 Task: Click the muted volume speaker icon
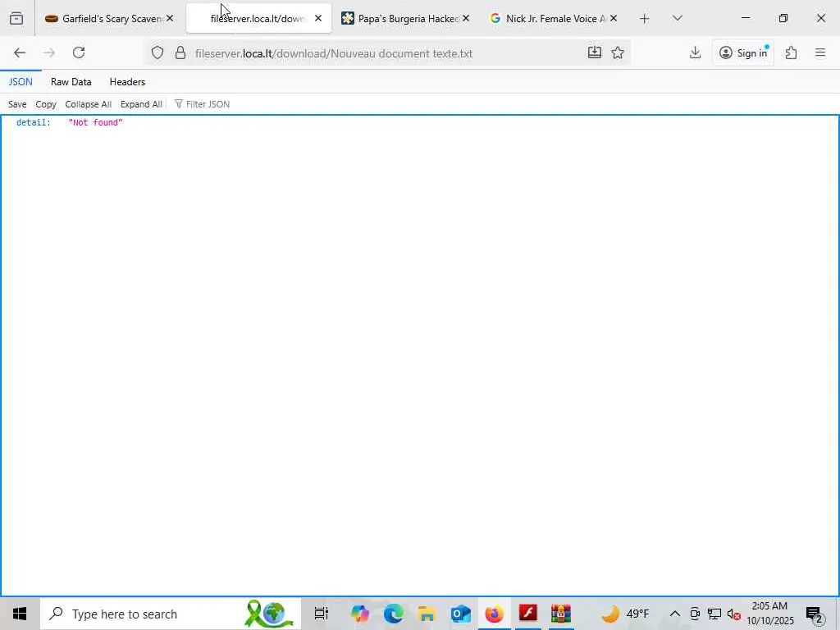pyautogui.click(x=733, y=614)
